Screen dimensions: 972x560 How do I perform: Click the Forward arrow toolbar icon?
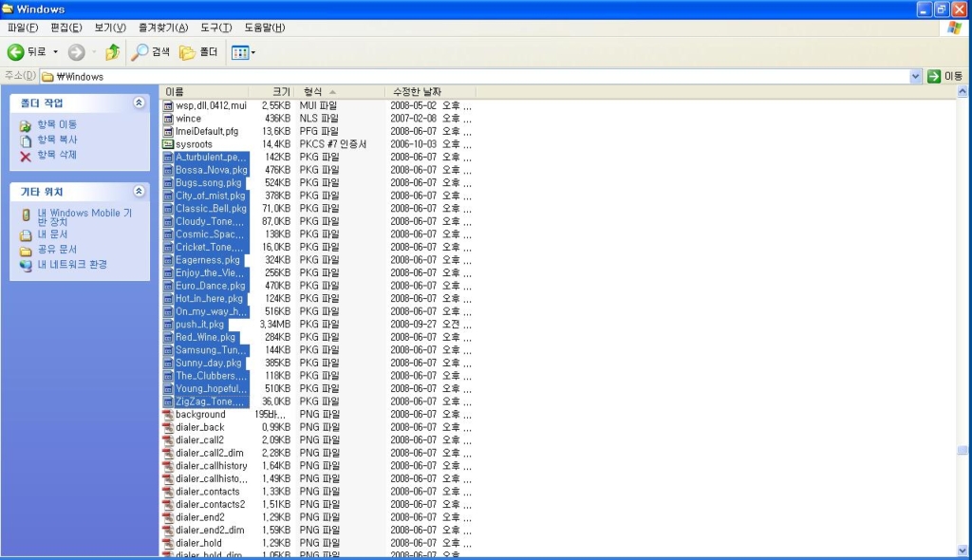pyautogui.click(x=76, y=52)
